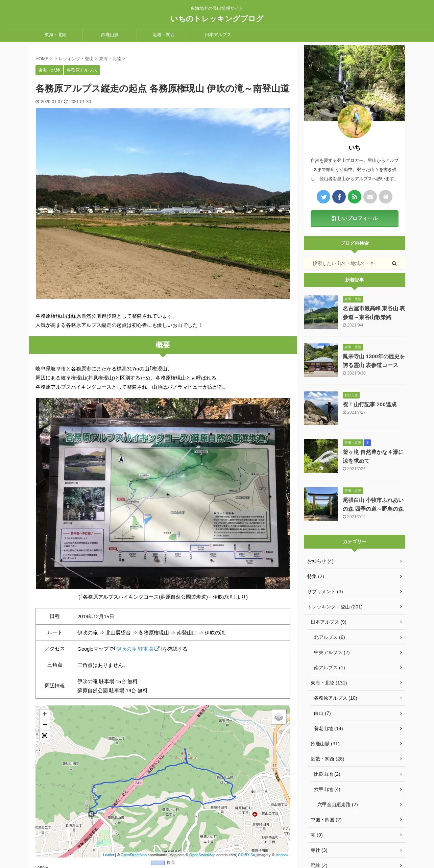Click the map start point marker
Image resolution: width=434 pixels, height=868 pixels.
(x=91, y=814)
